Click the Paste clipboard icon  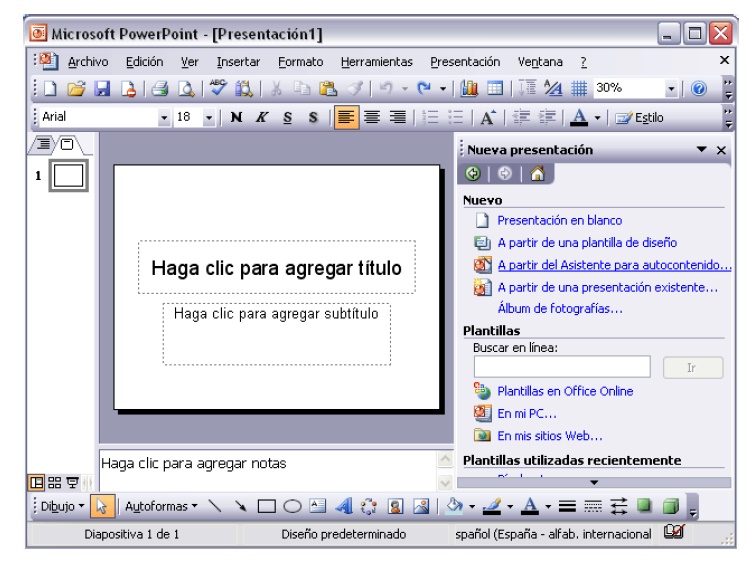328,88
